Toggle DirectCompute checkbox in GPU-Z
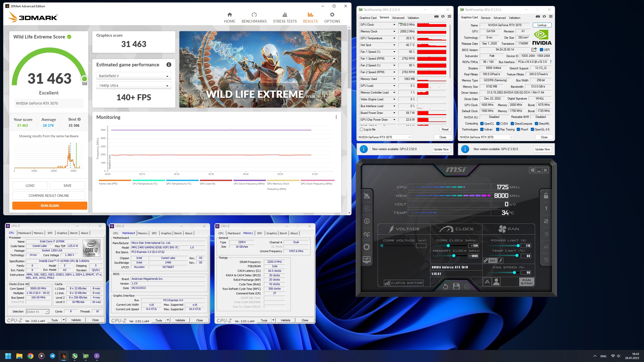This screenshot has width=644, height=362. pyautogui.click(x=512, y=123)
